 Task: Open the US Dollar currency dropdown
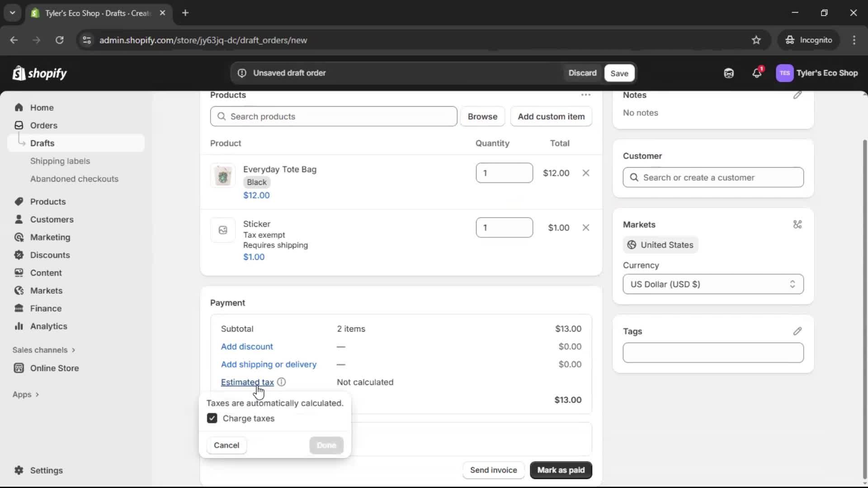pos(712,284)
